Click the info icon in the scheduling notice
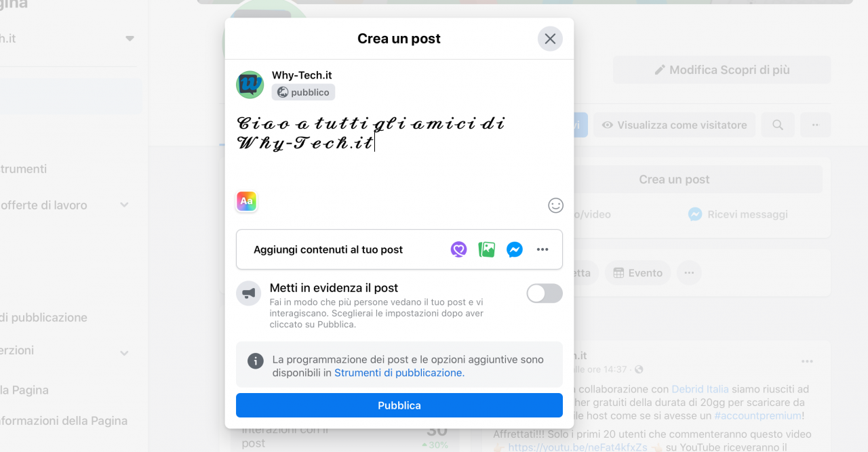The height and width of the screenshot is (452, 868). (256, 361)
